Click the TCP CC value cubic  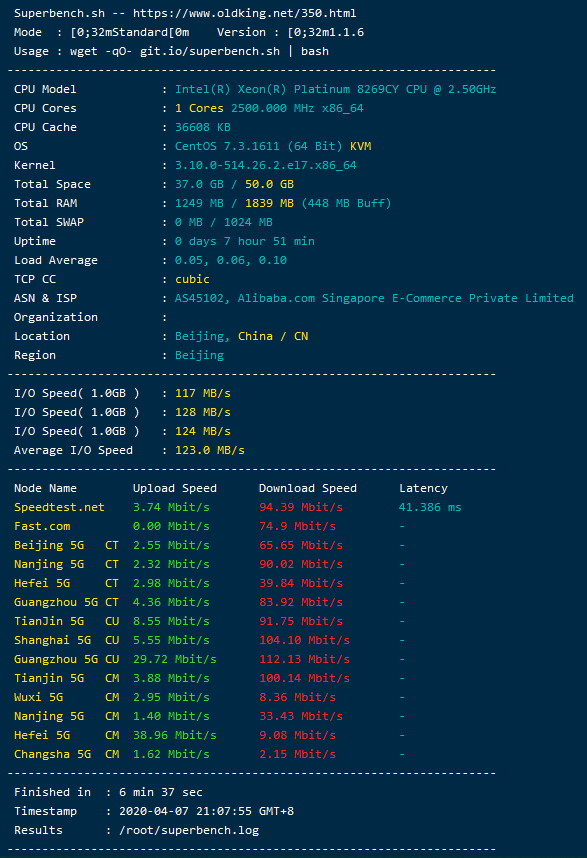[192, 279]
